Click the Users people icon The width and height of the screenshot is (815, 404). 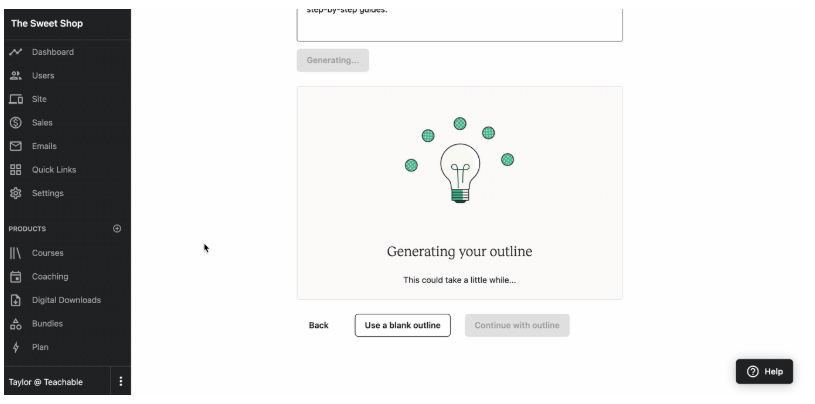tap(16, 75)
